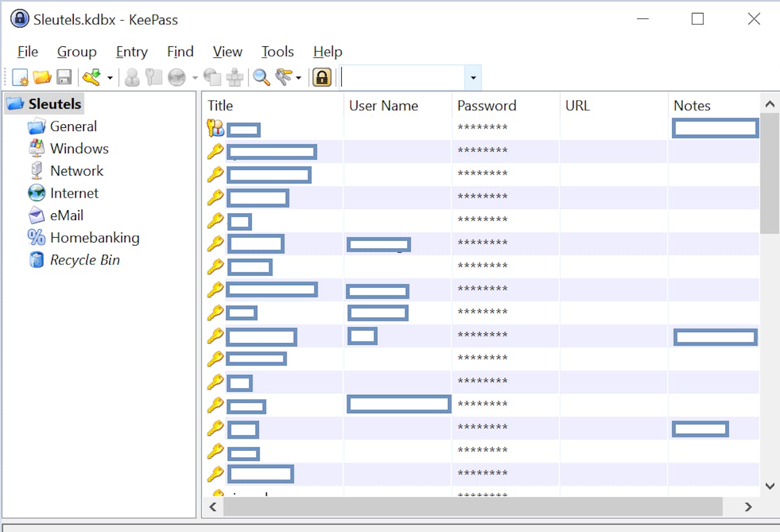Click the New database toolbar icon
The width and height of the screenshot is (780, 532).
[x=20, y=77]
